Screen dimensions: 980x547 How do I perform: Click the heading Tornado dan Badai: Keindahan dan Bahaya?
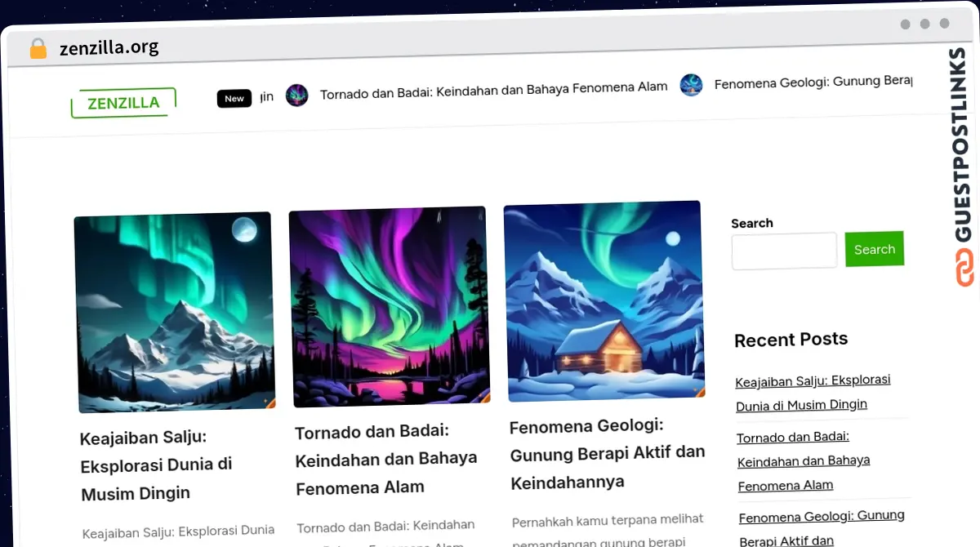(385, 459)
